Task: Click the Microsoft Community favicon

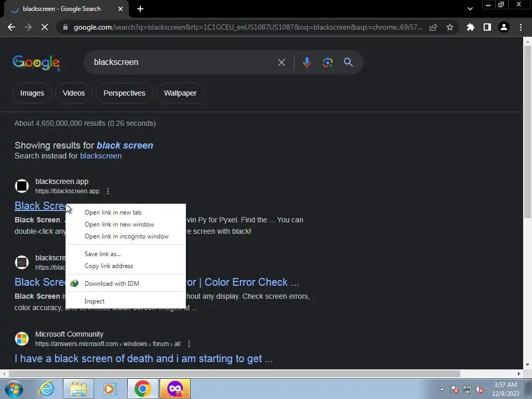Action: point(22,339)
